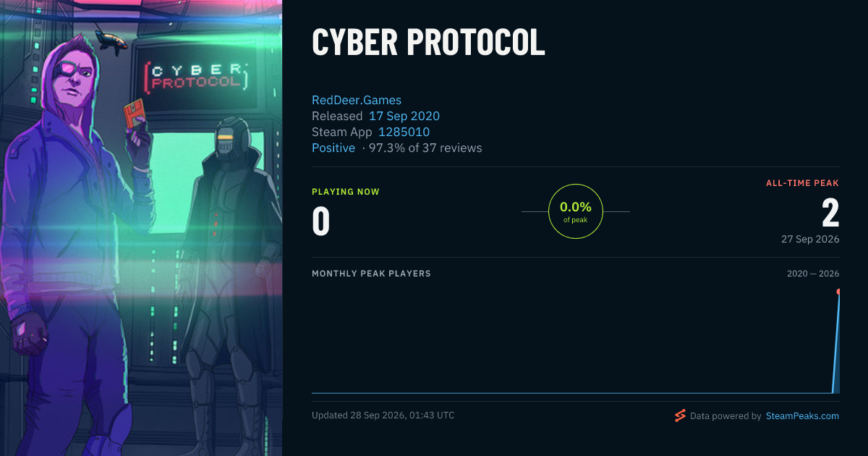
Task: Click the Cyber Protocol cover artwork
Action: (141, 228)
